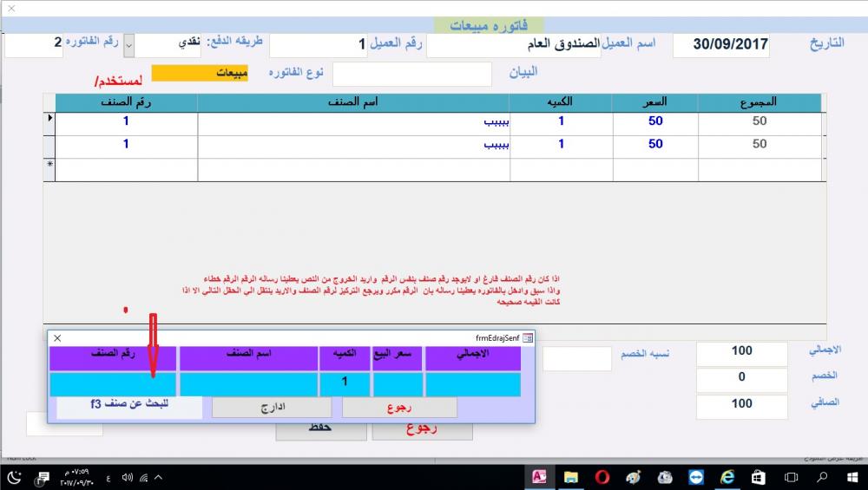Viewport: 868px width, 490px height.
Task: Click the اسم العميل field الصندوق العام
Action: click(x=514, y=45)
